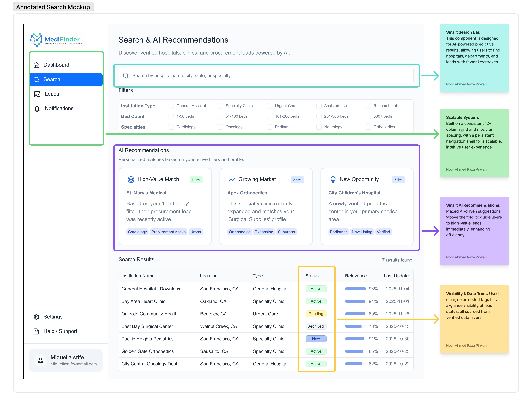Click the Settings gear icon

coord(36,317)
